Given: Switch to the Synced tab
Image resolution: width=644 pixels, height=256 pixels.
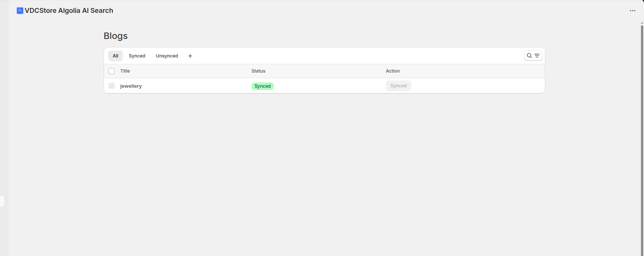Looking at the screenshot, I should click(137, 56).
